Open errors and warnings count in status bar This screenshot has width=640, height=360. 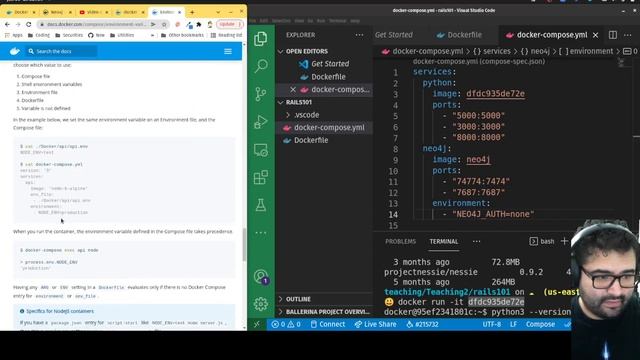[286, 324]
